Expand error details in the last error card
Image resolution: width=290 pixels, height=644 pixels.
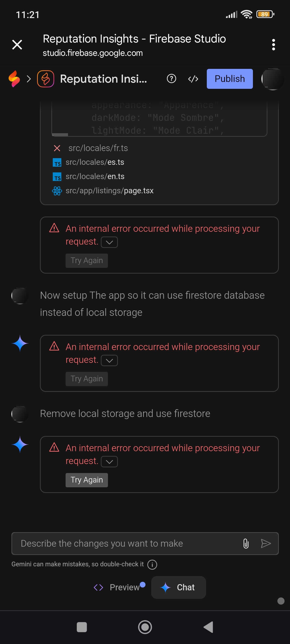tap(109, 461)
